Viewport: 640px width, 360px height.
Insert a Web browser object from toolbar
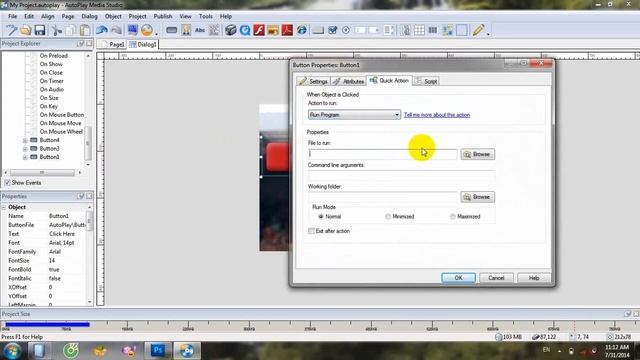click(x=302, y=30)
